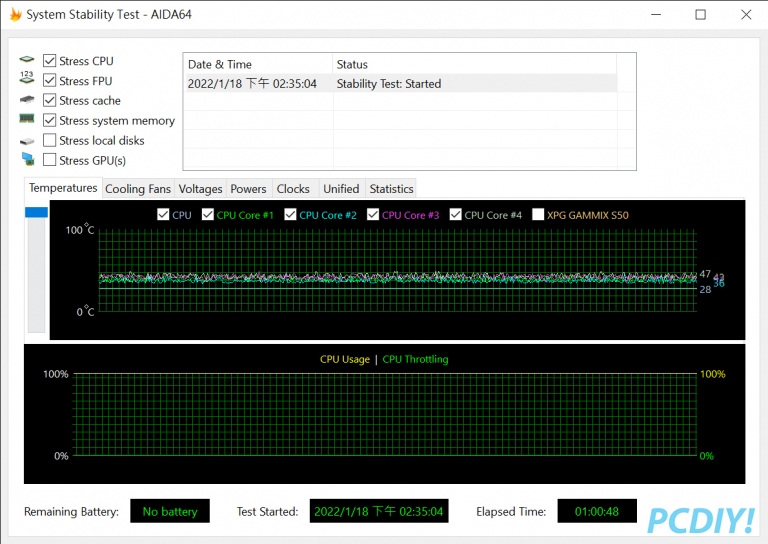Click the Status column header
This screenshot has height=544, width=768.
(x=474, y=64)
